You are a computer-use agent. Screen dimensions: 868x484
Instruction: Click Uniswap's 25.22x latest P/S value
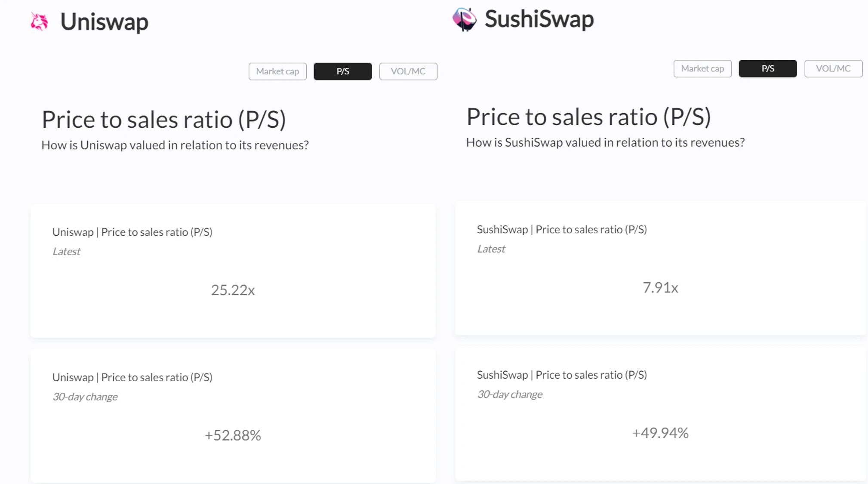click(x=233, y=290)
